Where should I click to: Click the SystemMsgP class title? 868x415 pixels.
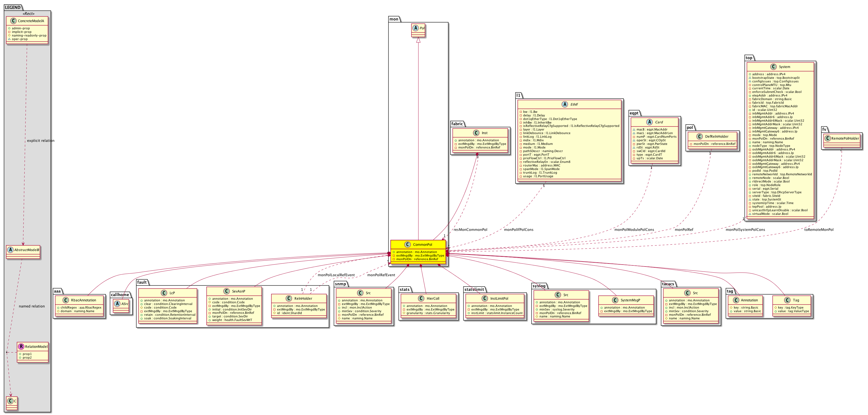630,300
